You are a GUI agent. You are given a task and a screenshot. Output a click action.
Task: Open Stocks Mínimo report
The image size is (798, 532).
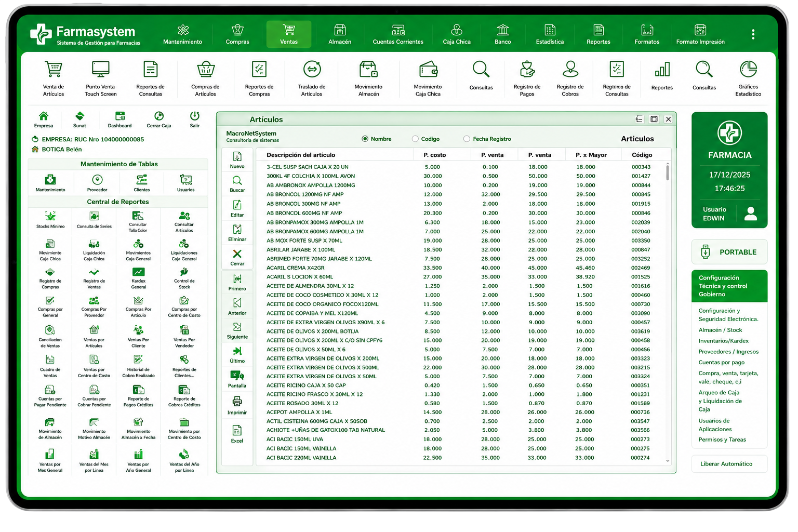coord(50,220)
